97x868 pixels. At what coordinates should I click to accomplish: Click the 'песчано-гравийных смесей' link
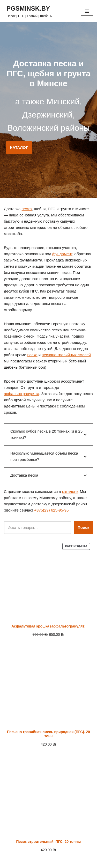(x=66, y=355)
